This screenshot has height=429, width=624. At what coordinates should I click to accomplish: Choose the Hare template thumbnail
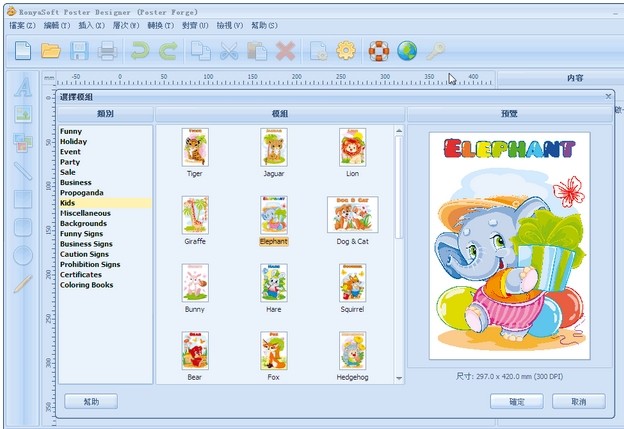(x=274, y=283)
